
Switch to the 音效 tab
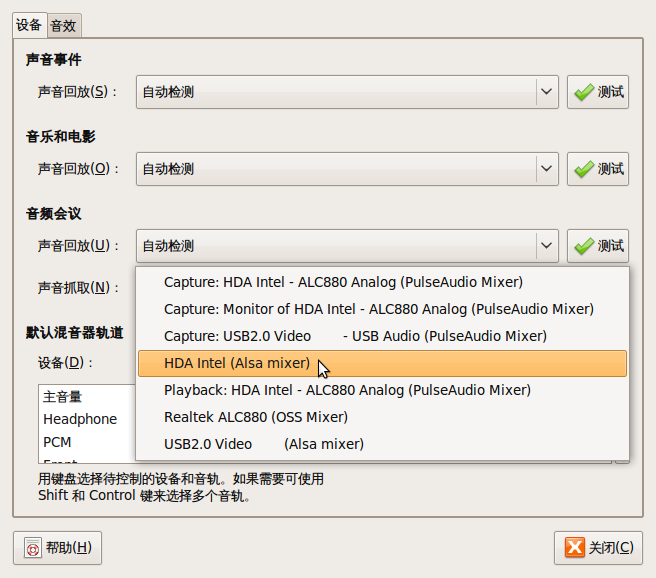tap(64, 26)
